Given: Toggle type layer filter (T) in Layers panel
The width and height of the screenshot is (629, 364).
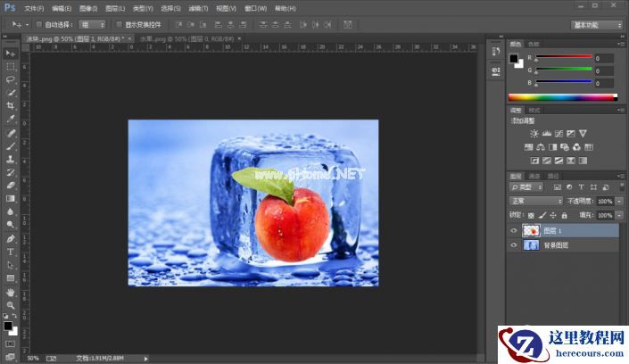Looking at the screenshot, I should click(x=581, y=187).
